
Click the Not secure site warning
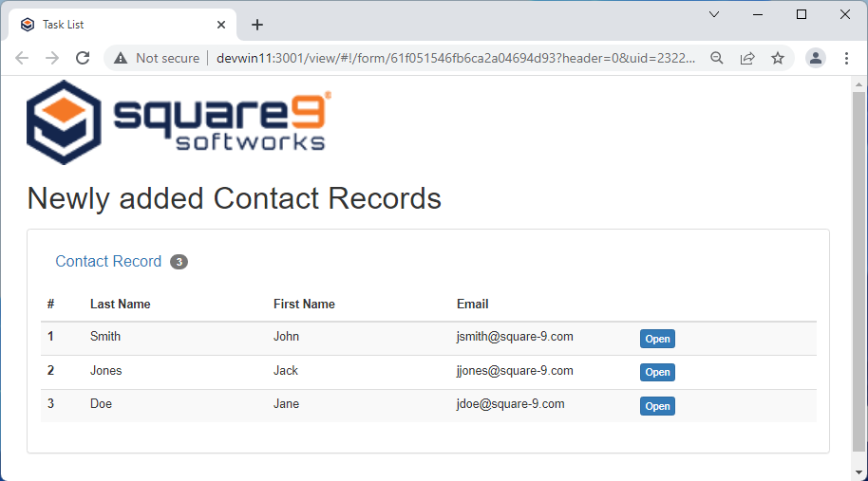pos(157,58)
